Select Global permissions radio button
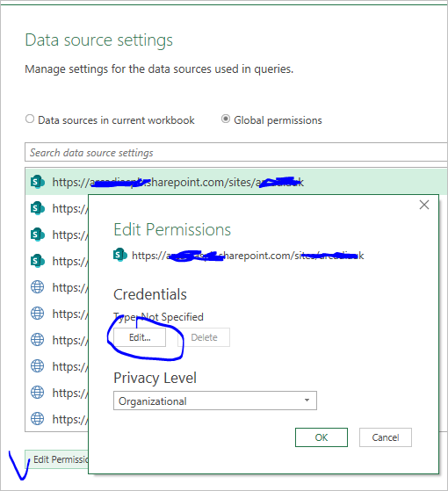Screen dimensions: 448x491 tap(226, 119)
